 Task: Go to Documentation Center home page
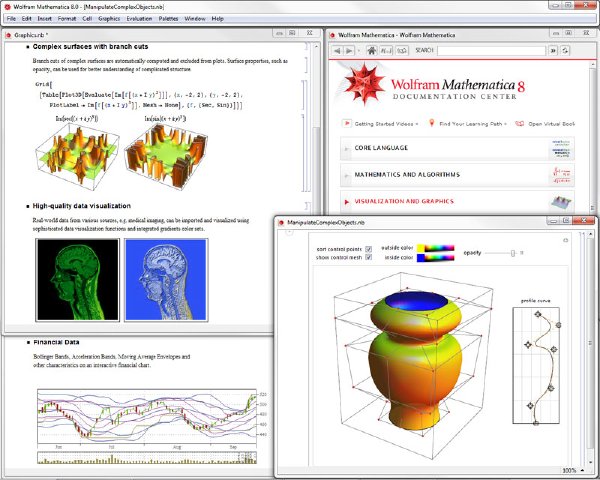pos(371,51)
